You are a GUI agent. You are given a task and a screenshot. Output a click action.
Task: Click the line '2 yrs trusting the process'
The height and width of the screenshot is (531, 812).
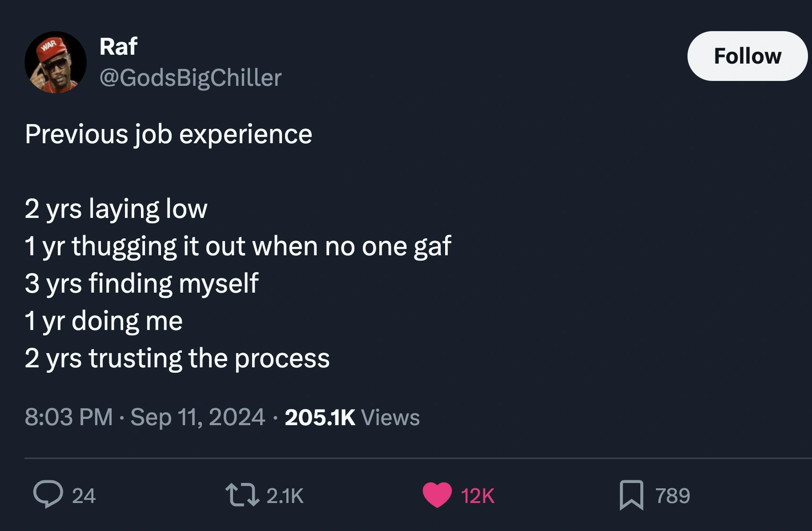[178, 358]
